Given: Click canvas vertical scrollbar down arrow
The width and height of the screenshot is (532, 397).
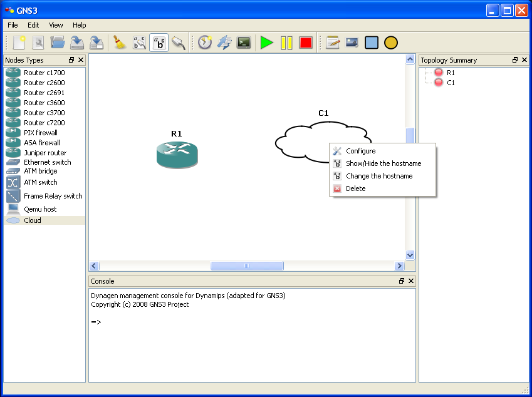Looking at the screenshot, I should [410, 255].
